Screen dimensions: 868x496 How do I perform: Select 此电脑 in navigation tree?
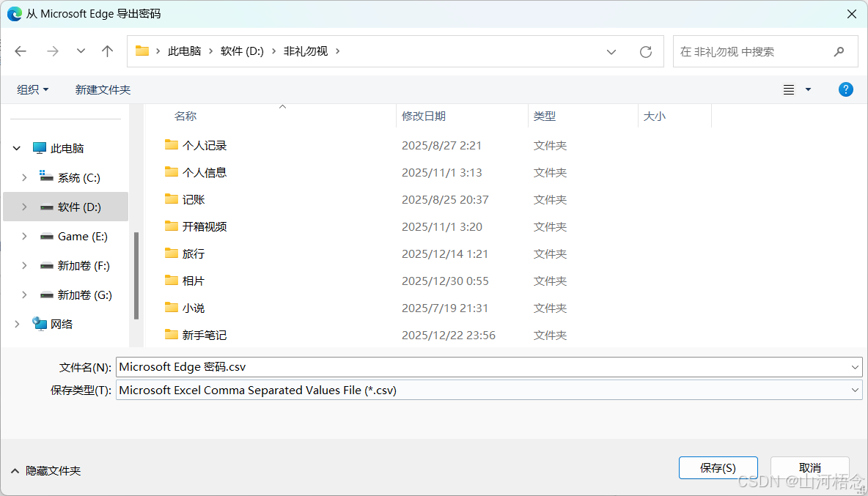(67, 148)
